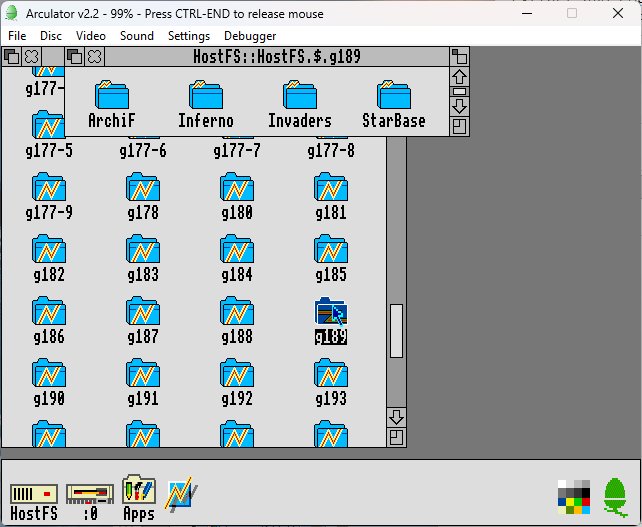This screenshot has height=527, width=642.
Task: Select the g184 folder icon
Action: (x=237, y=249)
